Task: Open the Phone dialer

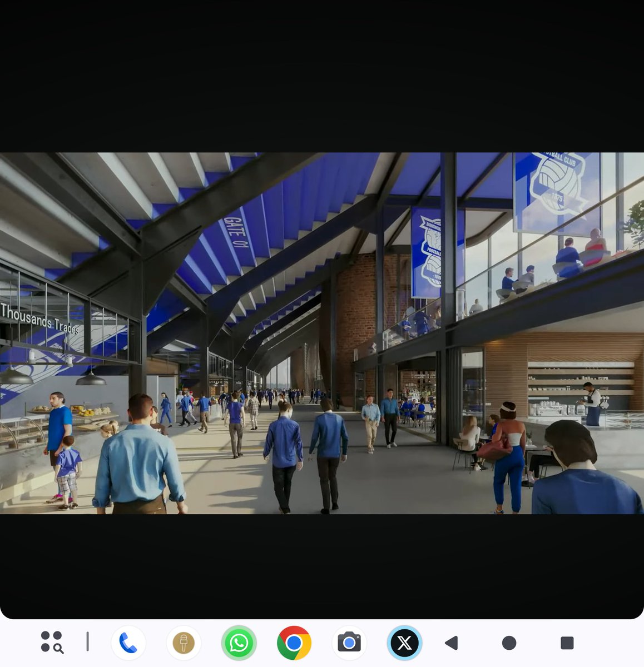Action: (x=128, y=643)
